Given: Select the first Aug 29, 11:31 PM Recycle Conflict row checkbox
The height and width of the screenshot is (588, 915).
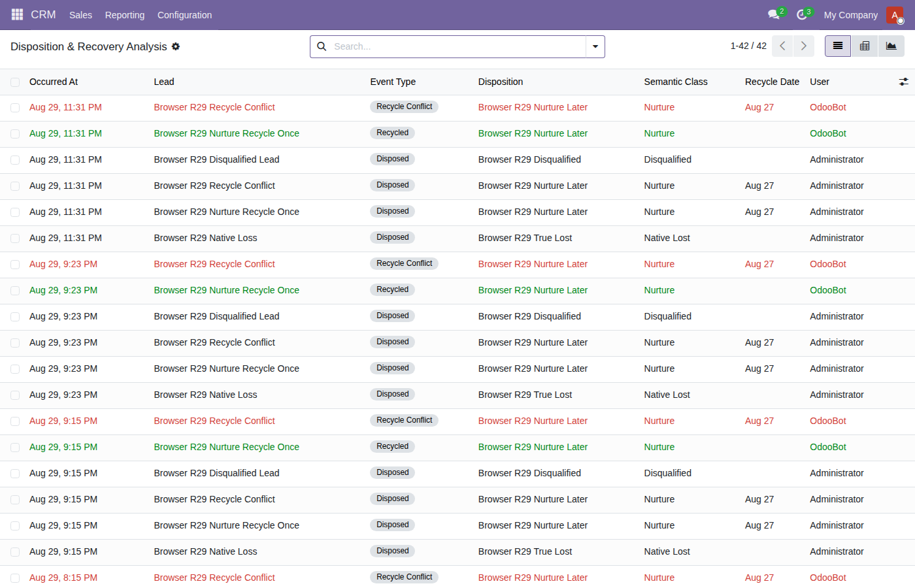Looking at the screenshot, I should (x=15, y=108).
